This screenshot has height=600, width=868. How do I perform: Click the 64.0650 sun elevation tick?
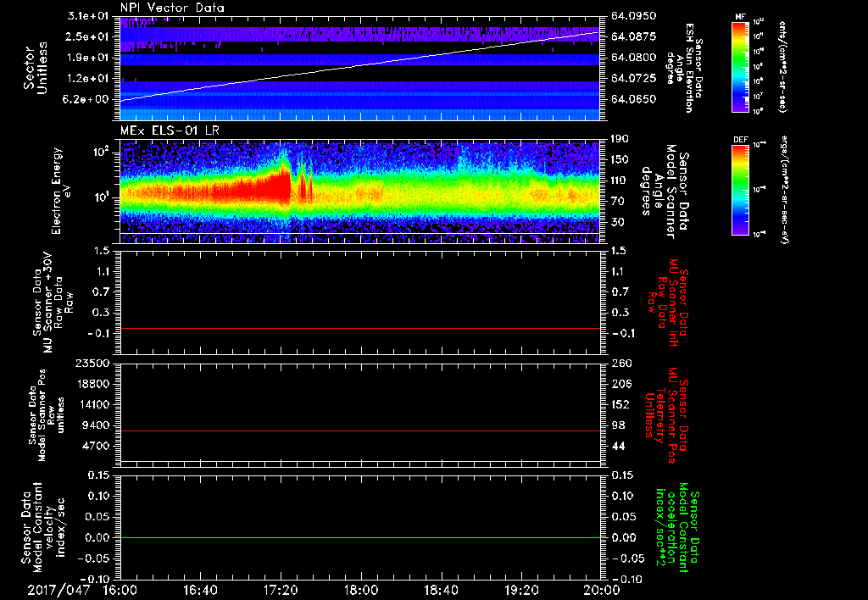pos(634,99)
